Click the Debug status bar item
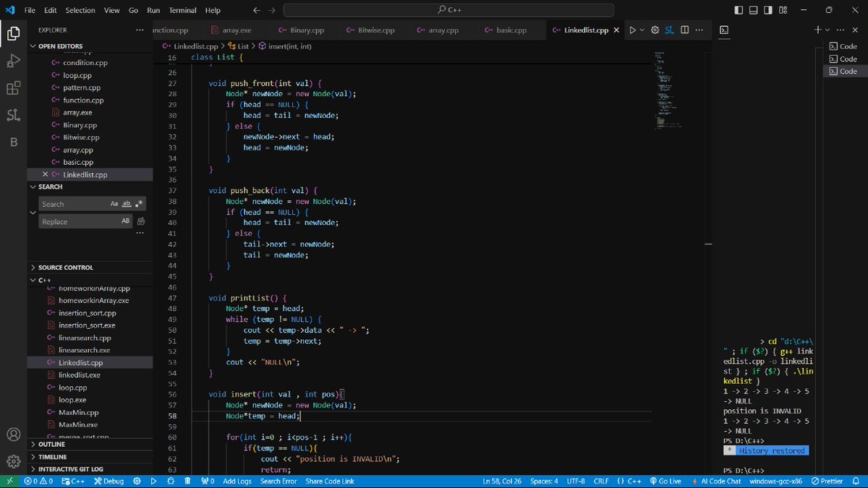Screen dimensions: 868x488 [109, 481]
